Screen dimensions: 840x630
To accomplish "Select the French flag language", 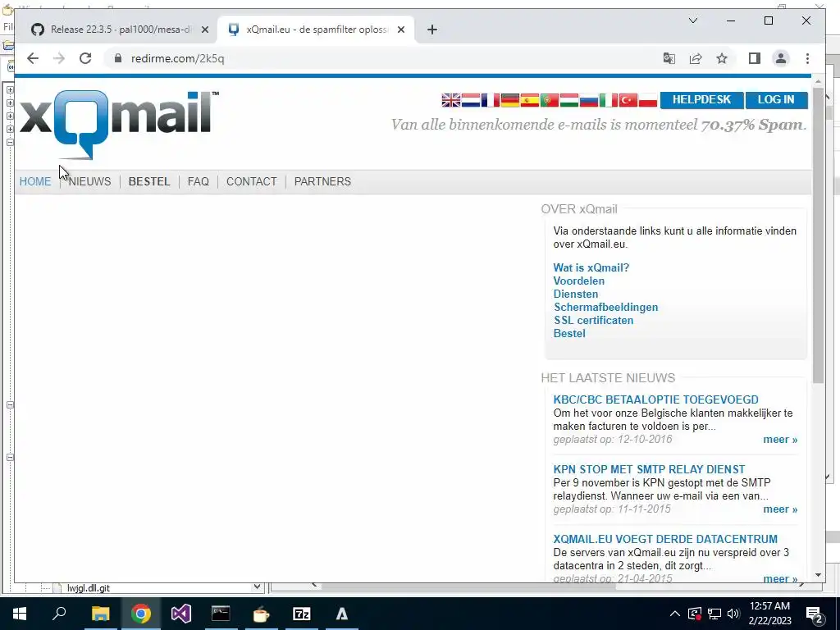I will [491, 100].
